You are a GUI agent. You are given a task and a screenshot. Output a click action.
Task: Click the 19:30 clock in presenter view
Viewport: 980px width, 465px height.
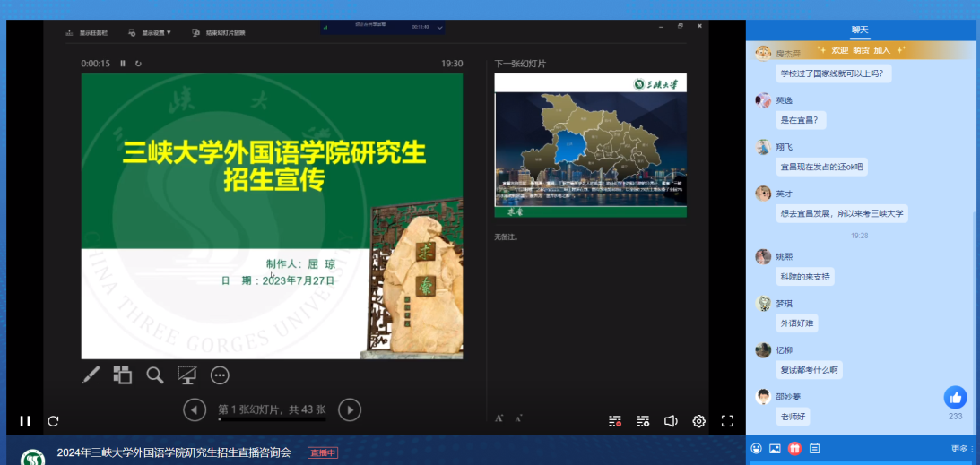(452, 63)
